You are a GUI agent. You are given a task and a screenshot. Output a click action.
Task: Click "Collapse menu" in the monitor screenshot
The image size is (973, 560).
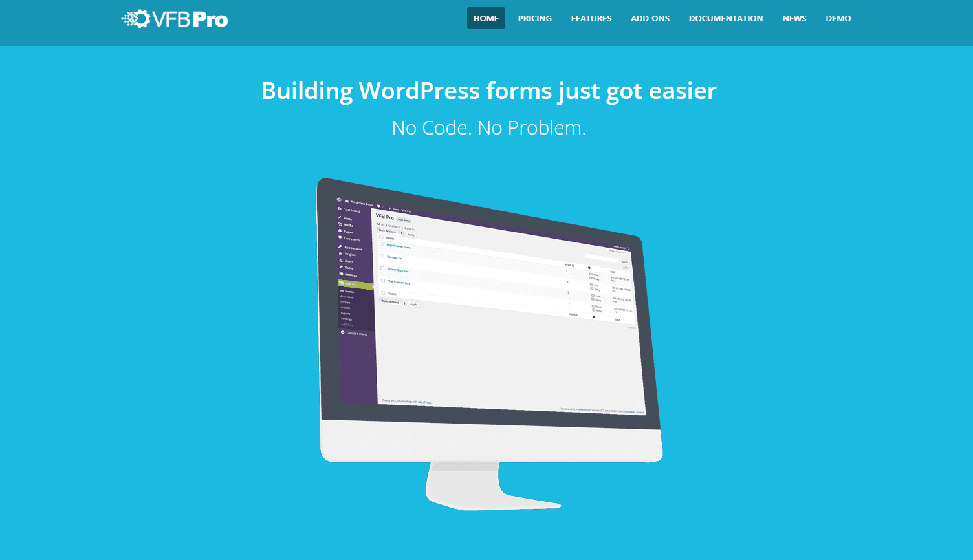coord(356,334)
